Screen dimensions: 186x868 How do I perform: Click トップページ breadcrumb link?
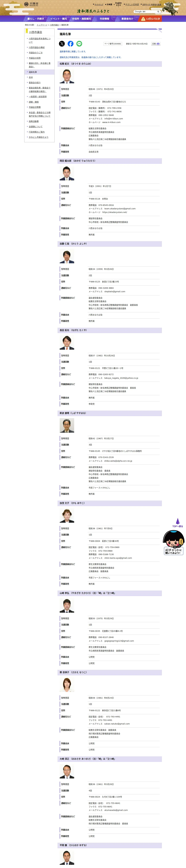coord(42,25)
